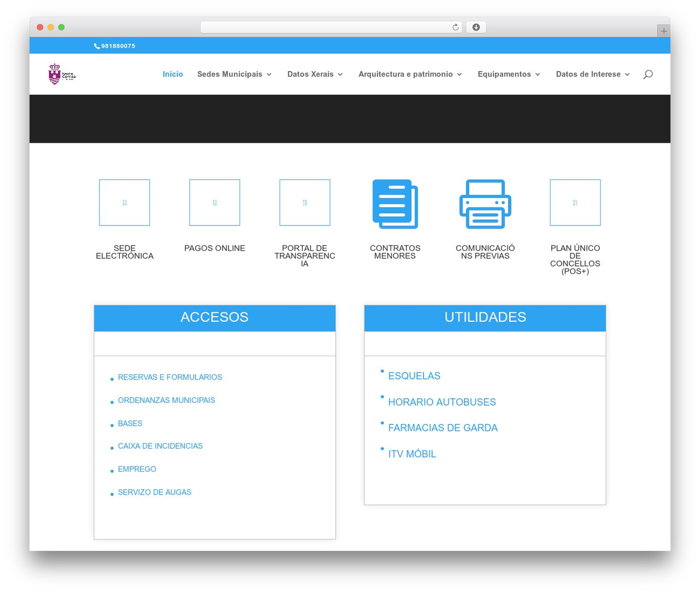700x593 pixels.
Task: Open the Arquitectura e patrimonio menu
Action: [x=405, y=74]
